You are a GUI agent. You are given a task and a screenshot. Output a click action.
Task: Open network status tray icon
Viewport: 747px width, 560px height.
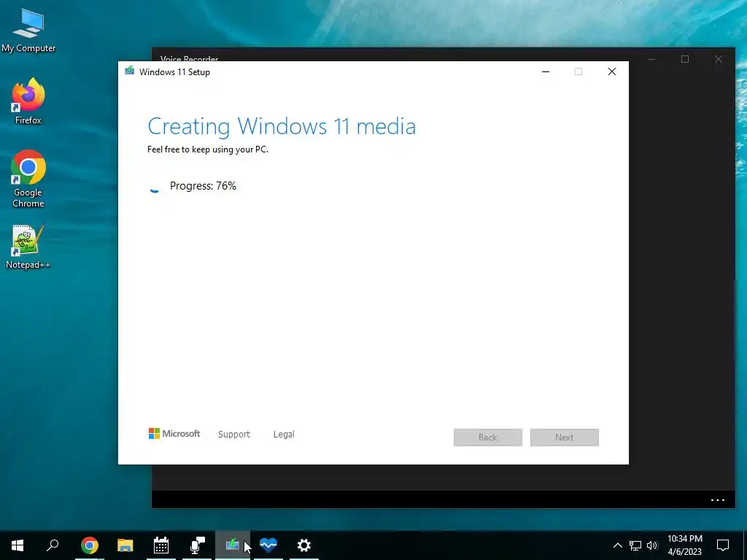tap(635, 545)
